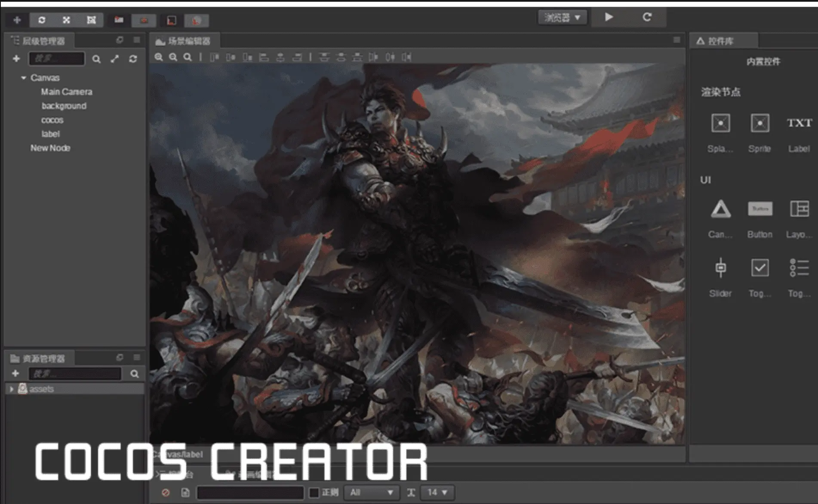818x504 pixels.
Task: Select the Main Camera node
Action: coord(67,92)
